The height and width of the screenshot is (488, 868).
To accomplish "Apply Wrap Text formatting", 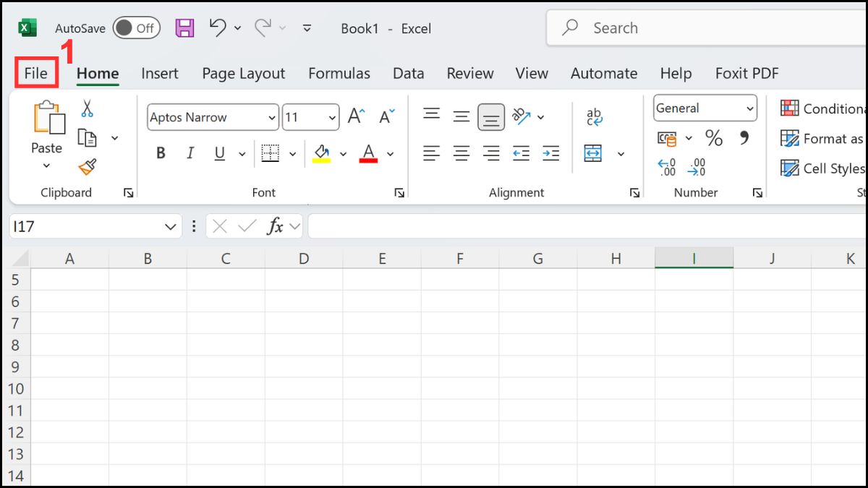I will [595, 116].
